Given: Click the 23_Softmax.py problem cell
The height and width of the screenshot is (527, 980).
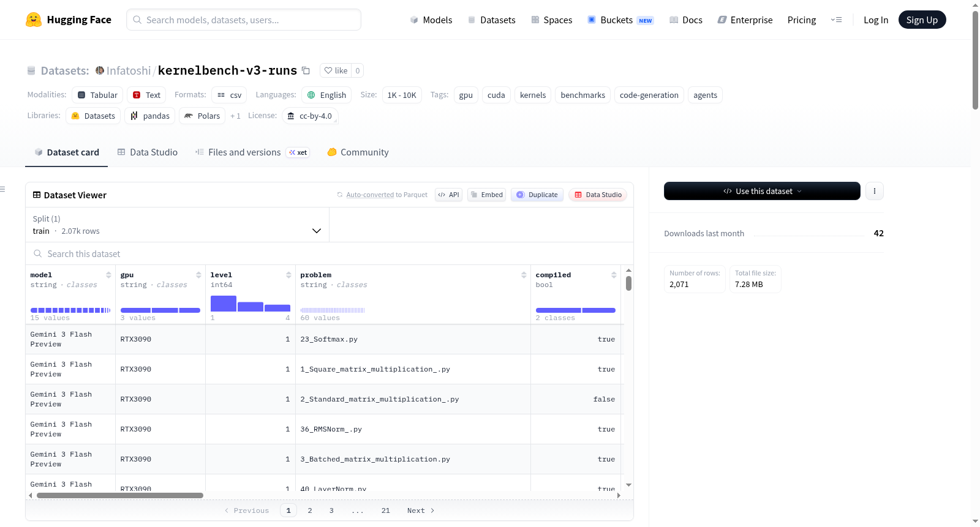Looking at the screenshot, I should [x=413, y=339].
